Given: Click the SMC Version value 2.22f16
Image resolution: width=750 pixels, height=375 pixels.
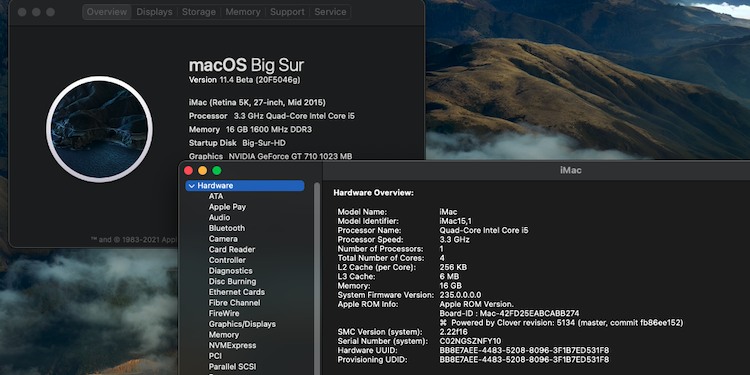Looking at the screenshot, I should (453, 331).
